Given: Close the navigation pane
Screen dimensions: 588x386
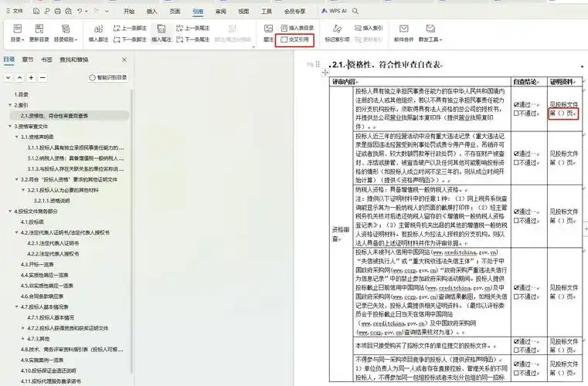Looking at the screenshot, I should click(124, 59).
